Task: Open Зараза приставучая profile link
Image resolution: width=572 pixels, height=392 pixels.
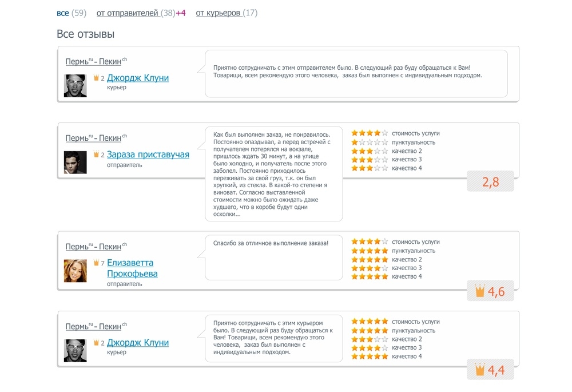Action: point(148,155)
